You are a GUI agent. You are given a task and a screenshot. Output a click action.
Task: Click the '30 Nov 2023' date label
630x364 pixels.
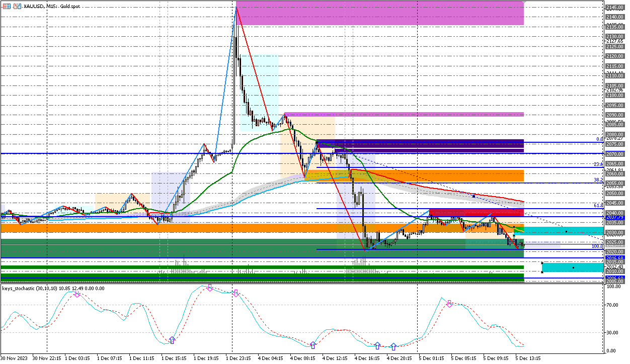[x=14, y=358]
